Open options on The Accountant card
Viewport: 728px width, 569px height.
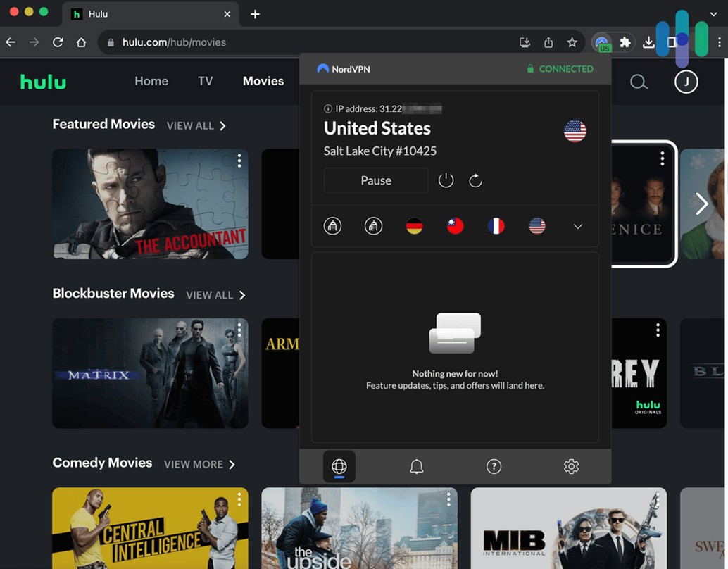click(239, 161)
